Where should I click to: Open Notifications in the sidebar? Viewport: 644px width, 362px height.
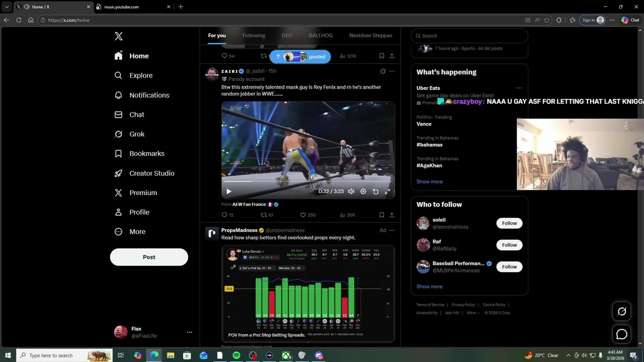(x=142, y=95)
